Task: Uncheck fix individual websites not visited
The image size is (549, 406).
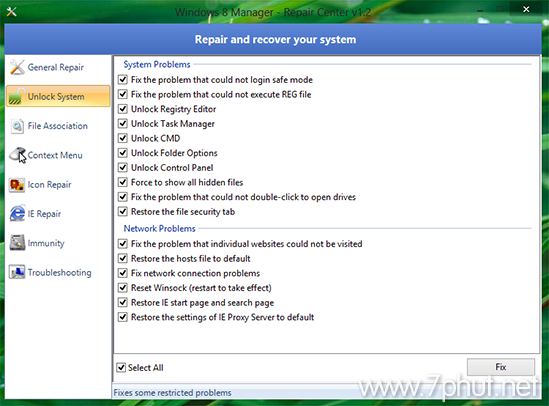Action: [123, 244]
